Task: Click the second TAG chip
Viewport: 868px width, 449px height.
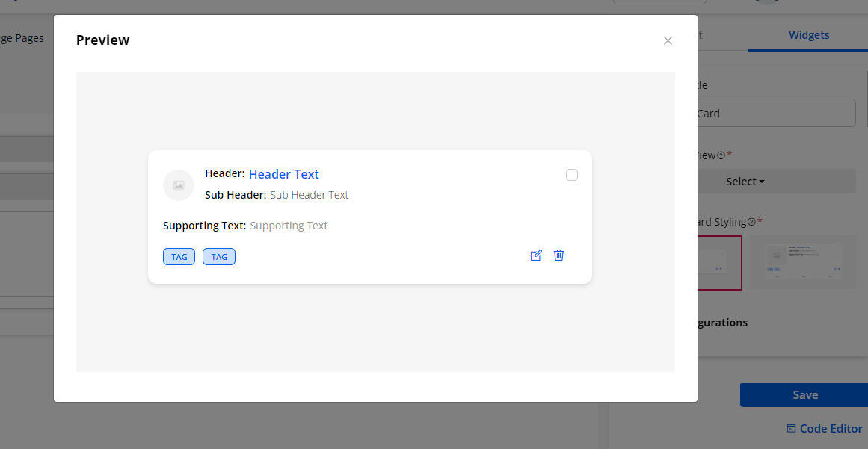Action: click(219, 257)
